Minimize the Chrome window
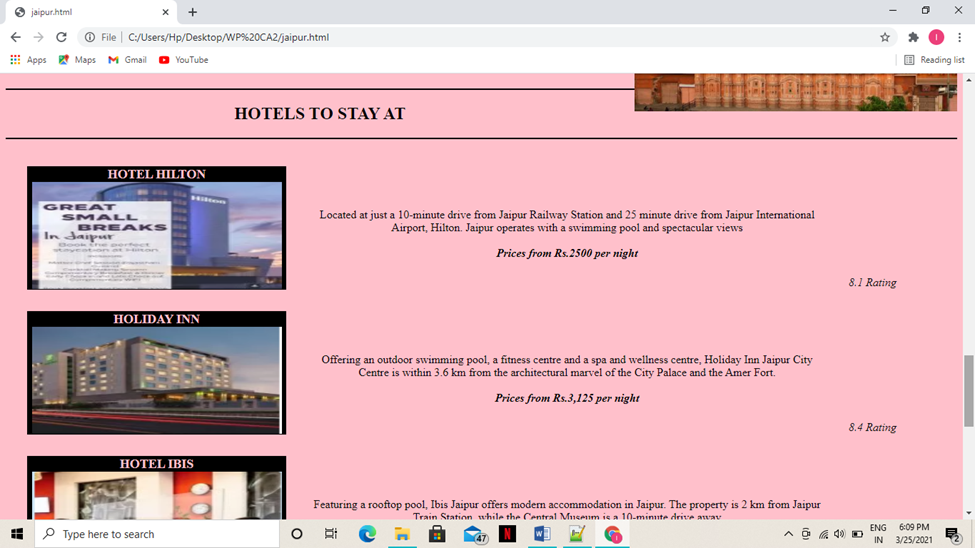This screenshot has width=975, height=548. (x=893, y=11)
